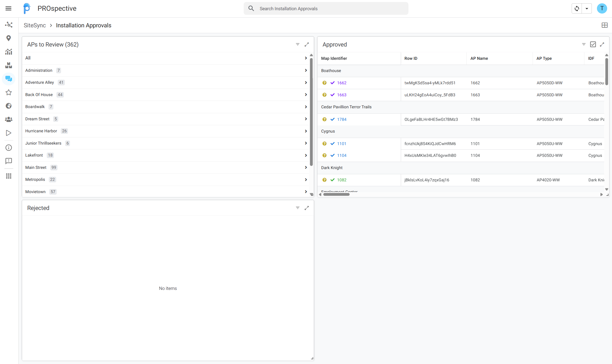The width and height of the screenshot is (612, 364).
Task: Click the APs to Review vertical scrollbar
Action: click(x=311, y=112)
